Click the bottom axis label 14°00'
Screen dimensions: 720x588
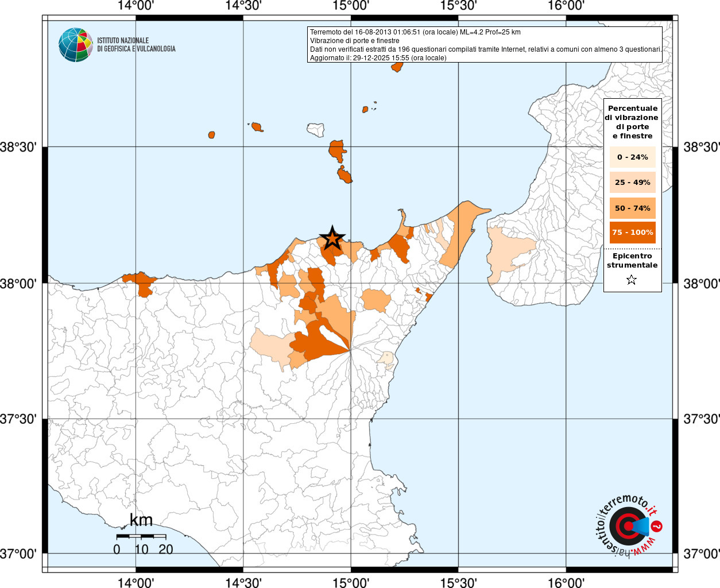pos(136,583)
